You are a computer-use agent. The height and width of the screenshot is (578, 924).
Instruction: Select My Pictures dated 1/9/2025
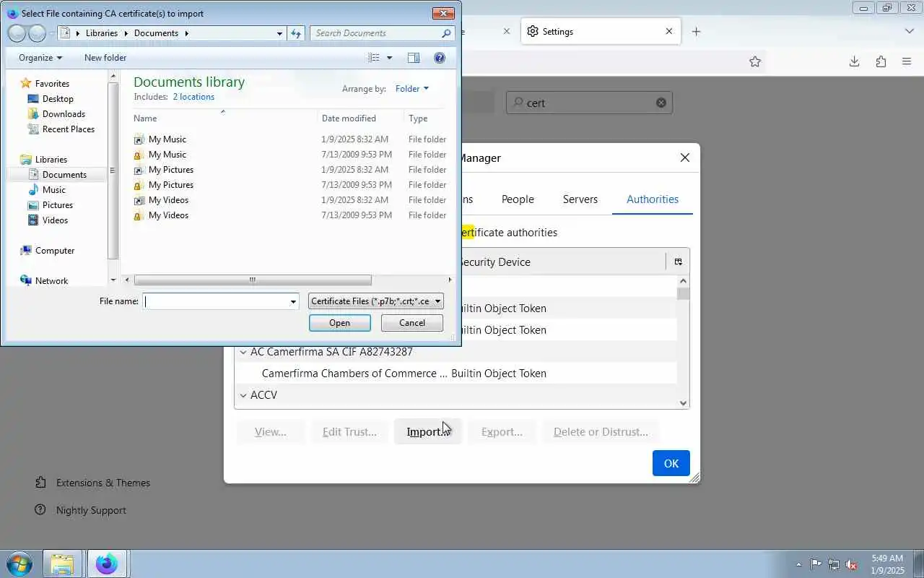[x=171, y=170]
